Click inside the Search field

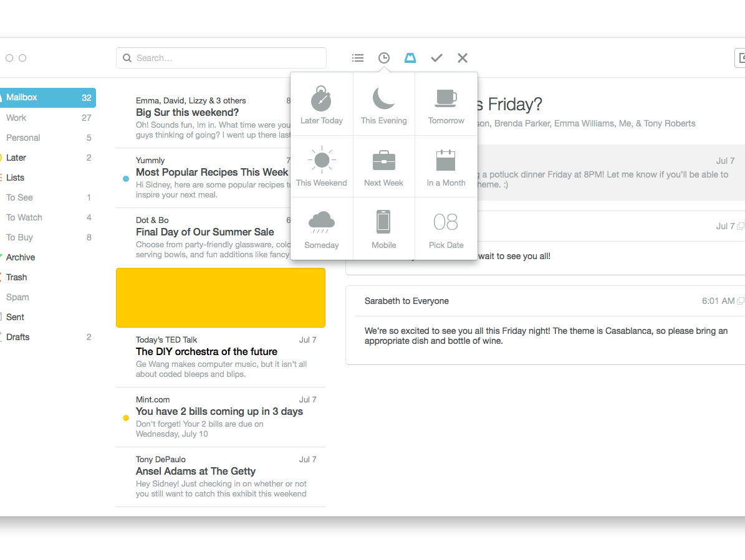click(221, 57)
